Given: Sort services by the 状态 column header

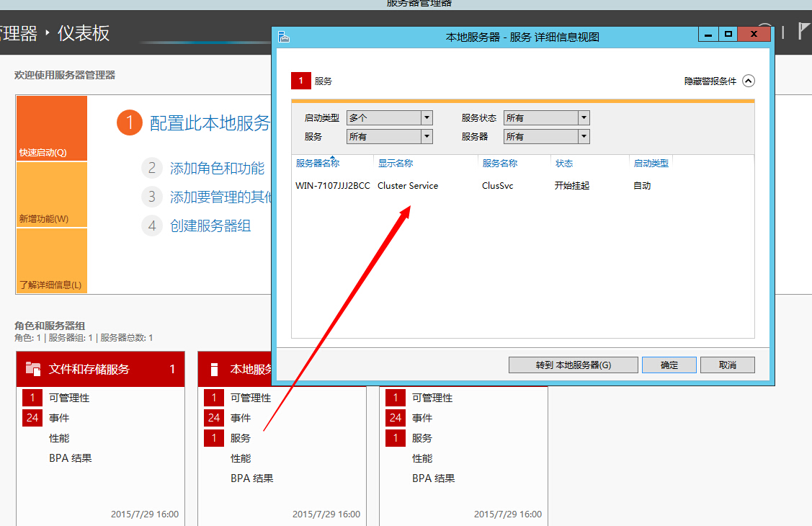Looking at the screenshot, I should pyautogui.click(x=564, y=164).
